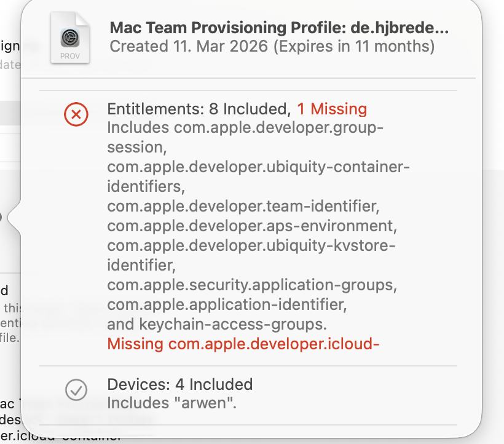Click the gray checkmark icon beside Devices
Screen dimensions: 504x444
[76, 389]
